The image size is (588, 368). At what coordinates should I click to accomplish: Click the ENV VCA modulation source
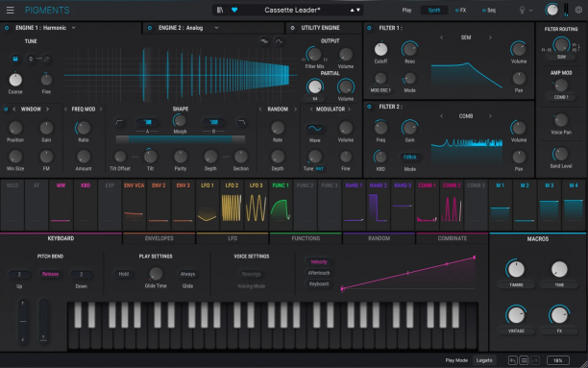(x=135, y=205)
